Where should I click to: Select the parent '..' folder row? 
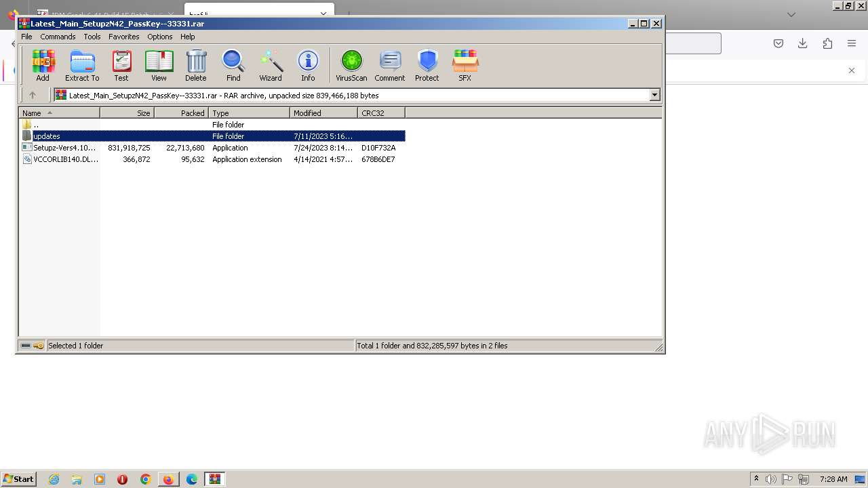point(212,125)
